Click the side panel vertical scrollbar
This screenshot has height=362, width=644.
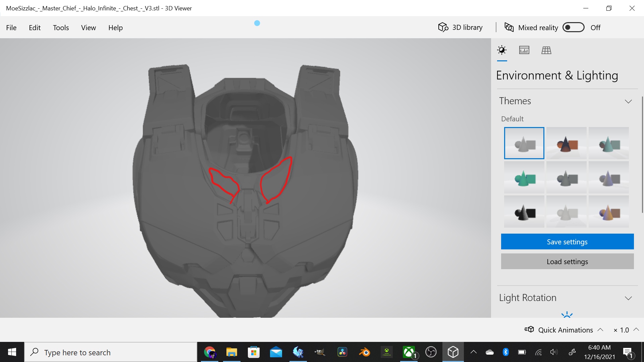coord(642,154)
